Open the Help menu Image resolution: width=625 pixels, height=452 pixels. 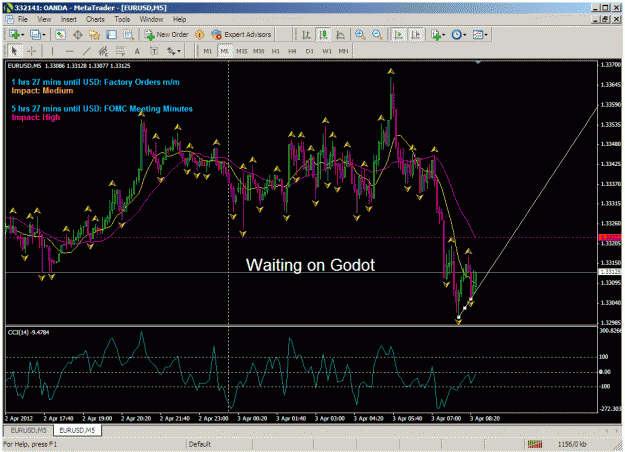179,19
